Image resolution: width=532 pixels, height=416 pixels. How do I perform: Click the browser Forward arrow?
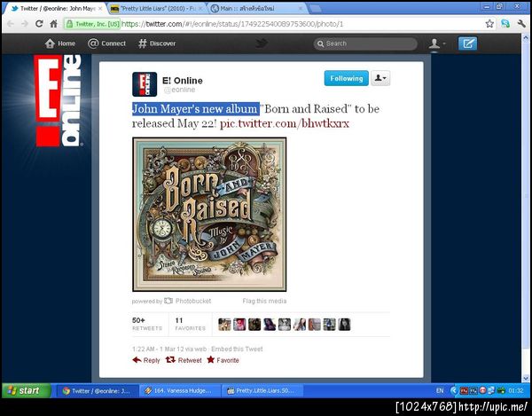point(25,24)
